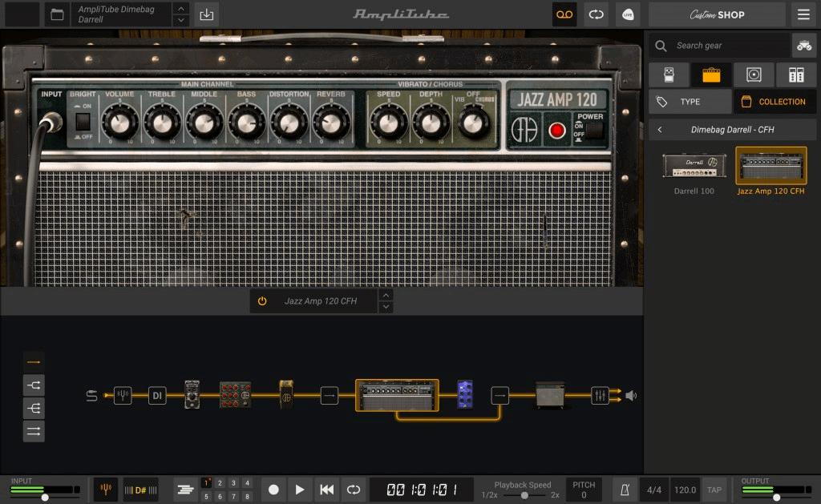Click the empty slot before the amp
The height and width of the screenshot is (504, 821).
[x=330, y=396]
